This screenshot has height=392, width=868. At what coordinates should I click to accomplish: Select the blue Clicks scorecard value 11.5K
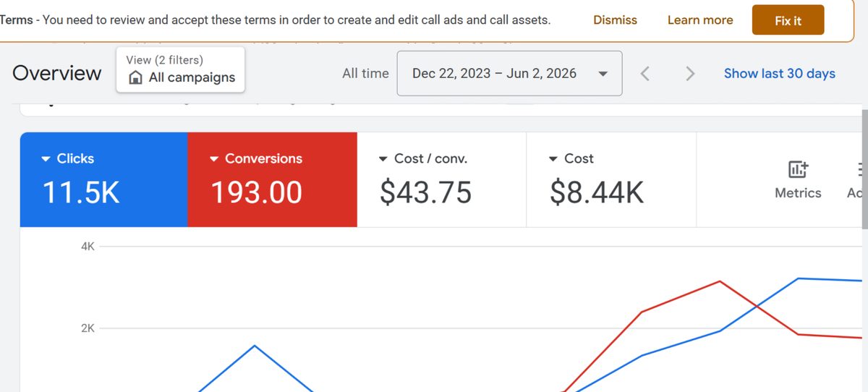80,193
